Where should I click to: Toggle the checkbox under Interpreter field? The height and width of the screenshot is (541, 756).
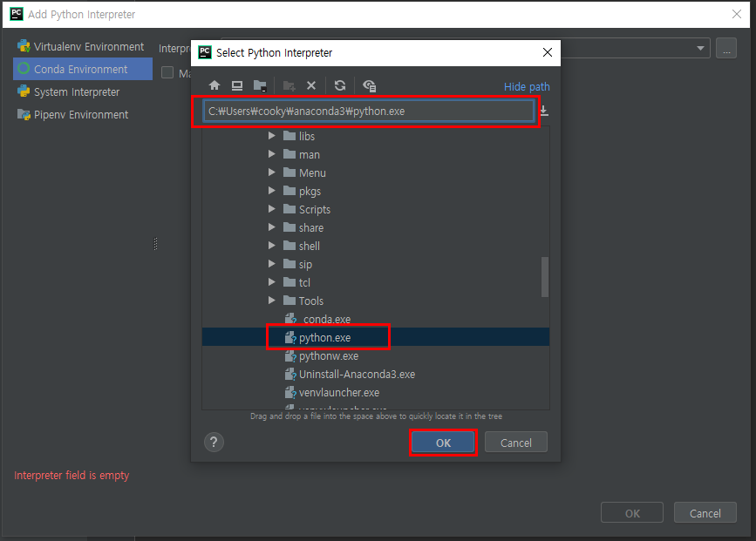click(167, 73)
